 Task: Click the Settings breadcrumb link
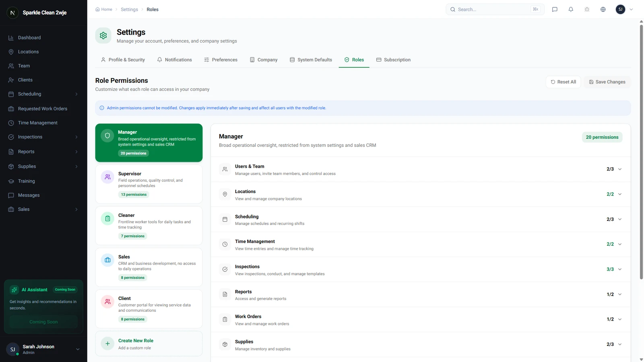(x=129, y=10)
